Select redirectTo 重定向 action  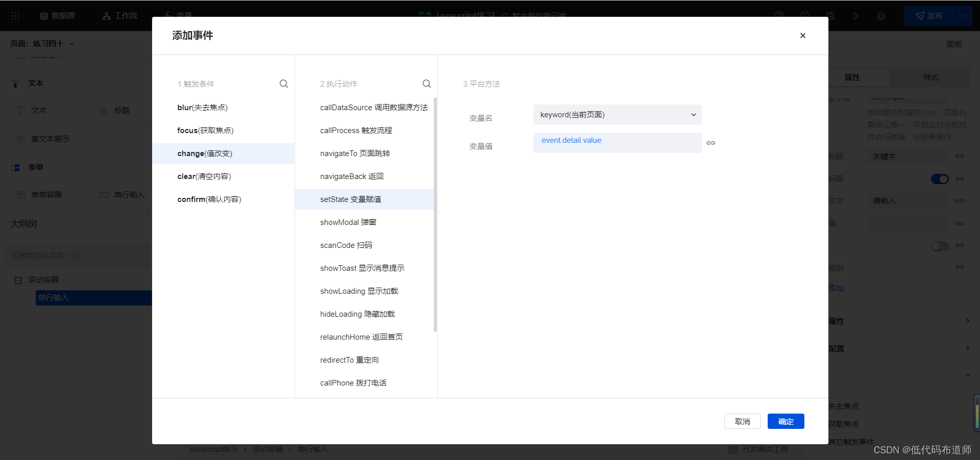349,360
